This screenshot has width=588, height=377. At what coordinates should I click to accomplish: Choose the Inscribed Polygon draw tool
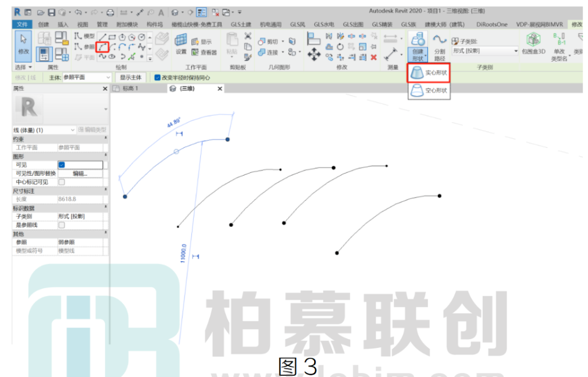122,37
